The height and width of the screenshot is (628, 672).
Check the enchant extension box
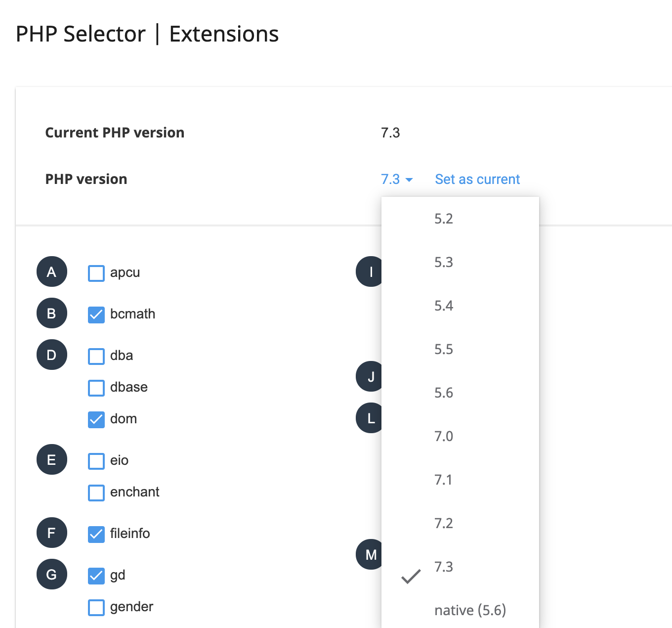[96, 493]
